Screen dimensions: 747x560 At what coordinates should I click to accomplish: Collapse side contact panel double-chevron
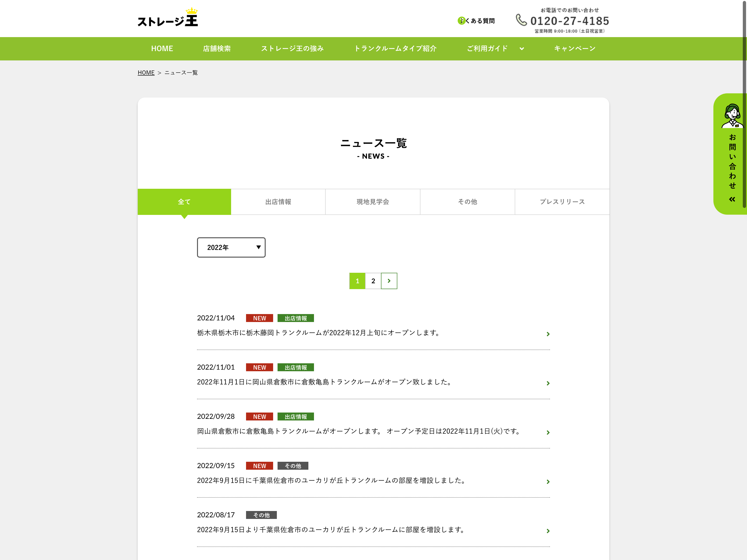(732, 199)
